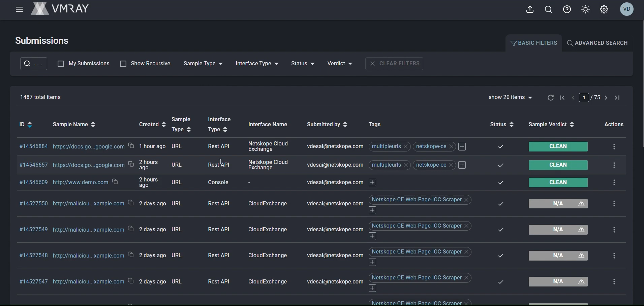Open actions menu for submission #14527547
The image size is (644, 306).
[x=614, y=282]
